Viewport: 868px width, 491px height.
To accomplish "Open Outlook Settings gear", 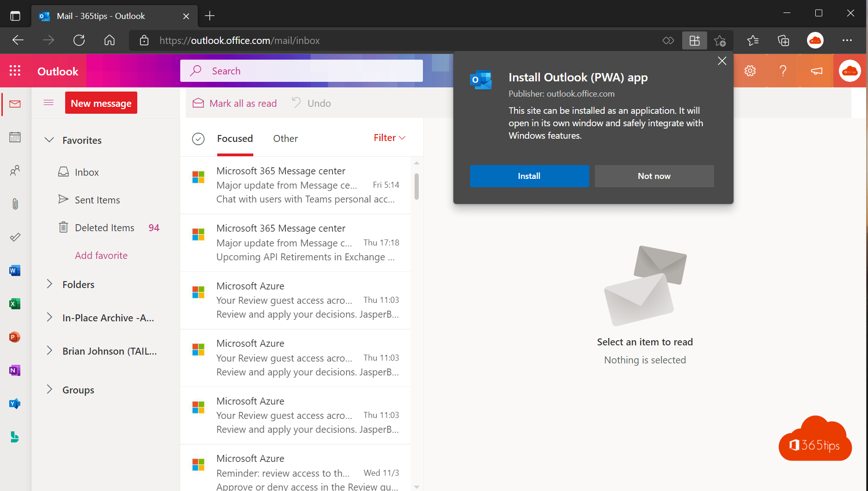I will (750, 71).
